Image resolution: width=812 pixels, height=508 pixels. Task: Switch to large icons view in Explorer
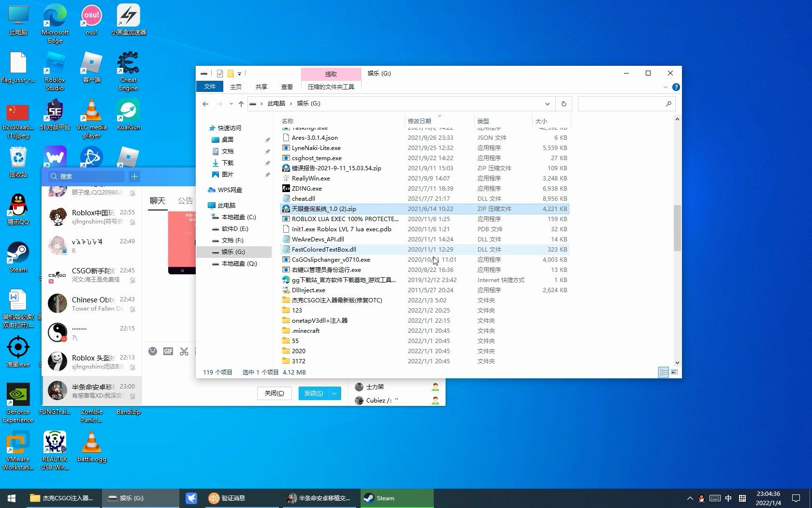tap(674, 372)
